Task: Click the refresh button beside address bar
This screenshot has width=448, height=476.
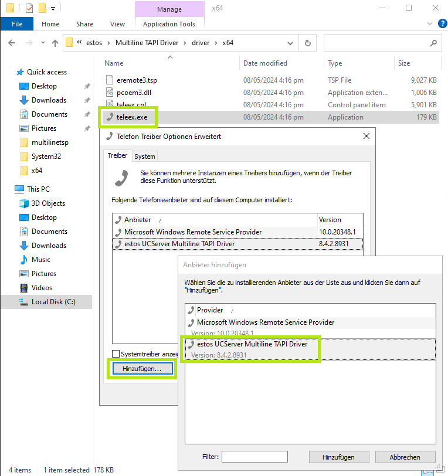Action: [x=307, y=43]
